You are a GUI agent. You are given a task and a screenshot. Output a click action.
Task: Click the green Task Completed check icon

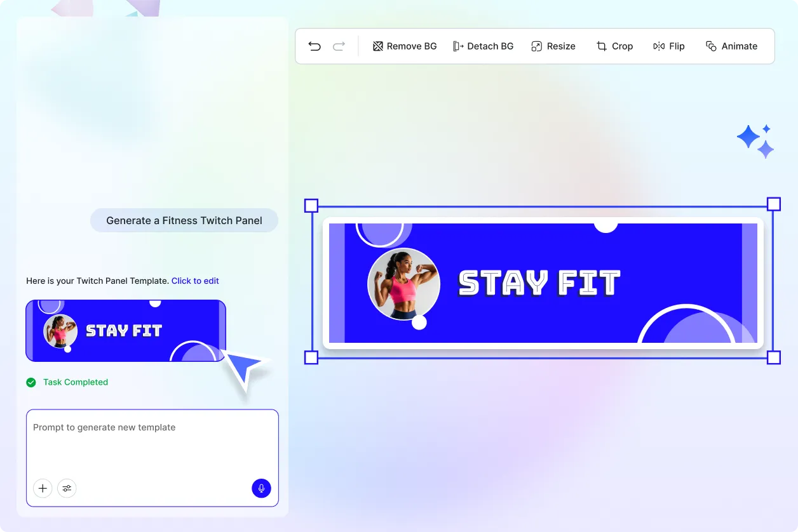[x=31, y=382]
